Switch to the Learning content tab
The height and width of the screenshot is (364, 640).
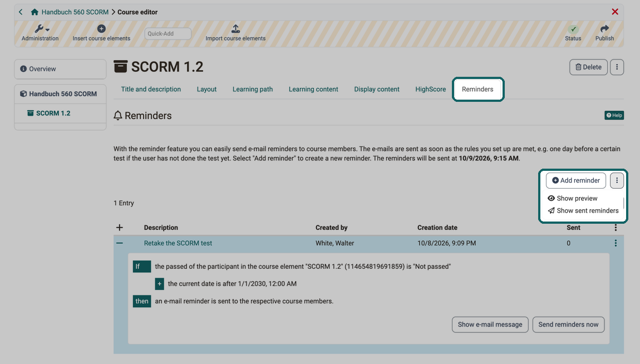[x=313, y=90]
